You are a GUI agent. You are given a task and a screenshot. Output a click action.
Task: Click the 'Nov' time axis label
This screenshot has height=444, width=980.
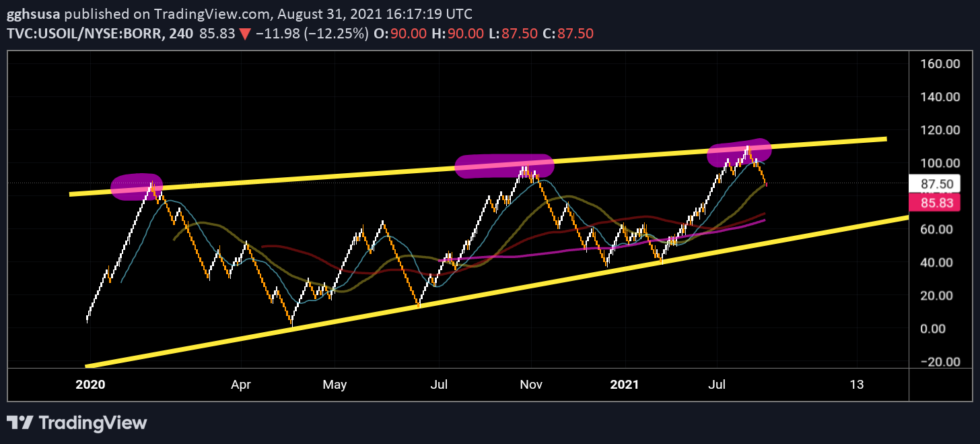pyautogui.click(x=532, y=385)
